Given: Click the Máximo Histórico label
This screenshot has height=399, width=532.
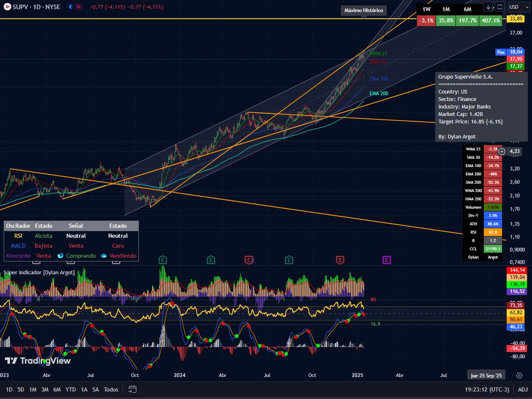Looking at the screenshot, I should click(x=364, y=10).
